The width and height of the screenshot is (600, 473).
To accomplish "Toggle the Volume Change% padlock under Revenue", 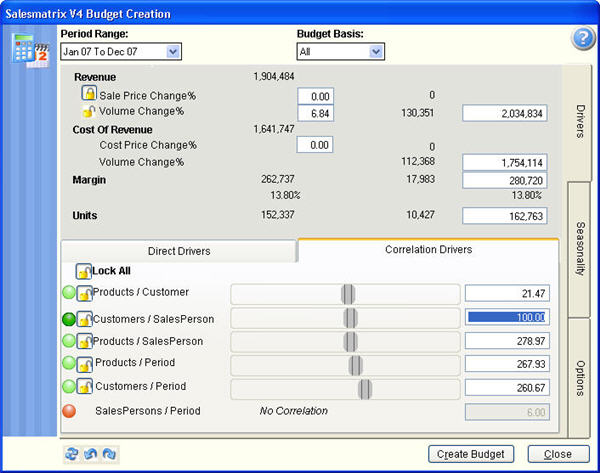I will coord(89,112).
